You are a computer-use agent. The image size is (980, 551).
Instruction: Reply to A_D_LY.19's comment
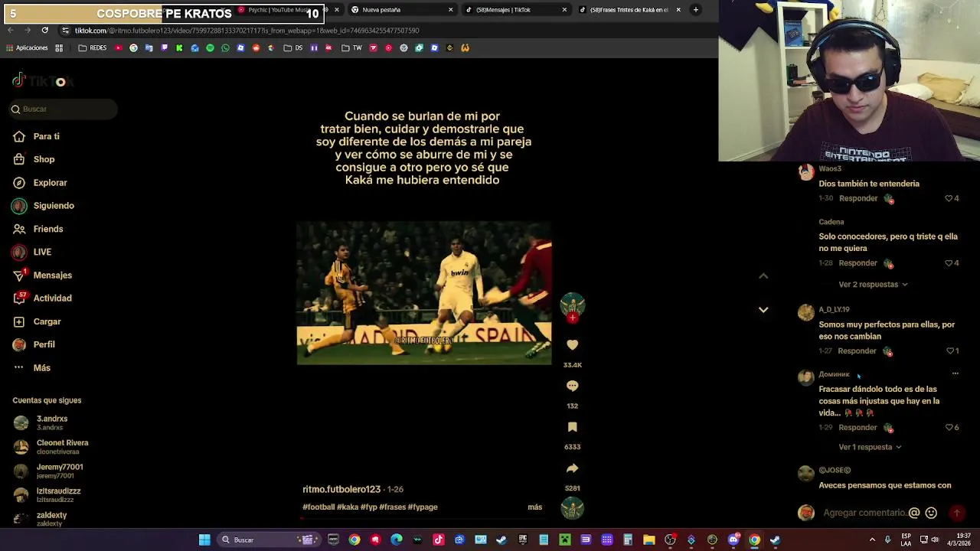pos(857,351)
